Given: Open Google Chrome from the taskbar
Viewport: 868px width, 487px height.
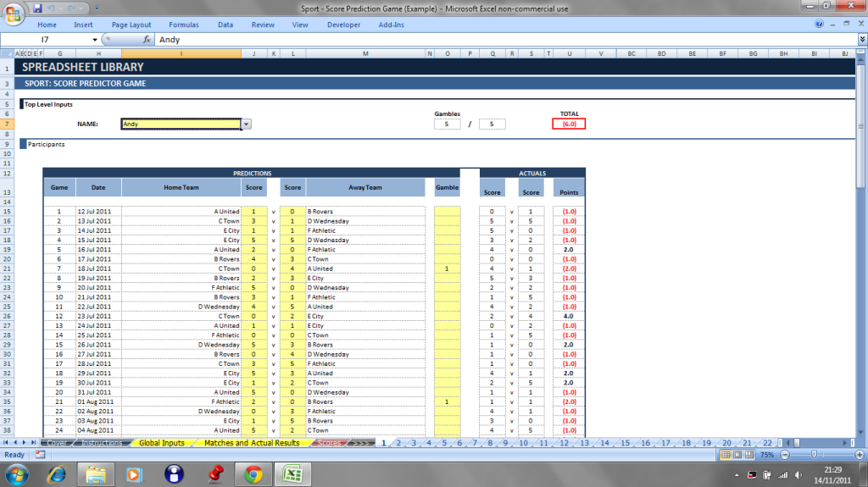Looking at the screenshot, I should click(x=253, y=473).
